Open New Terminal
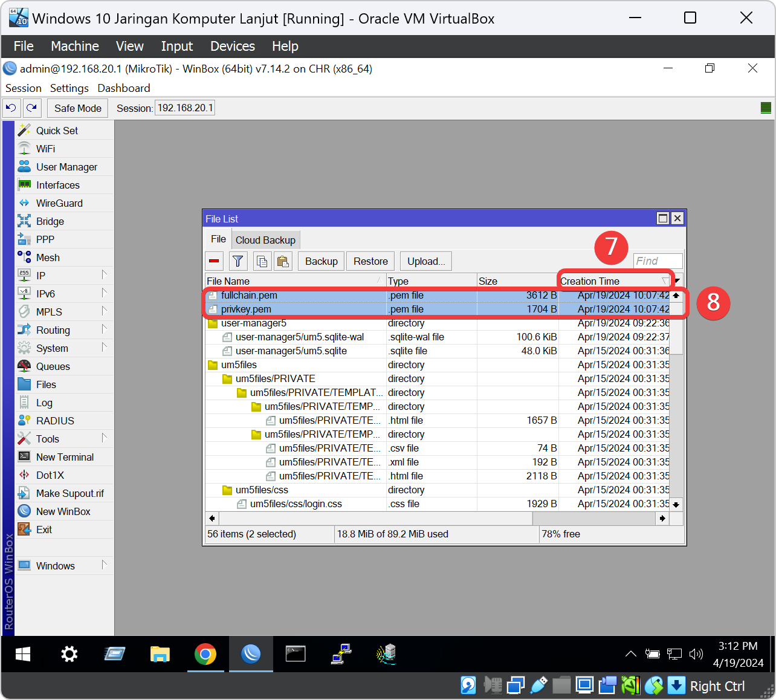Image resolution: width=776 pixels, height=700 pixels. (x=65, y=457)
